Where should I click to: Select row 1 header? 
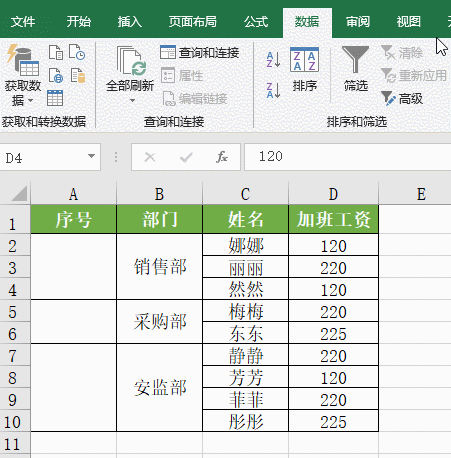(x=15, y=219)
